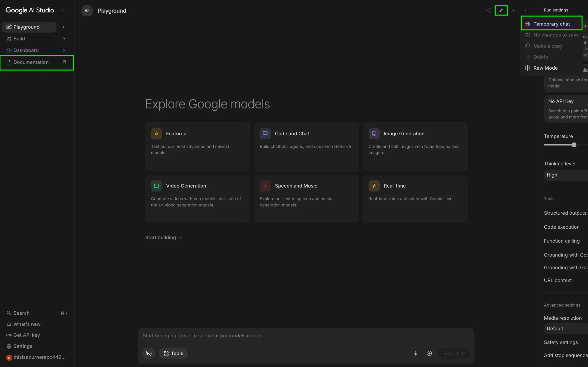Open the microphone dictation icon

coord(416,353)
